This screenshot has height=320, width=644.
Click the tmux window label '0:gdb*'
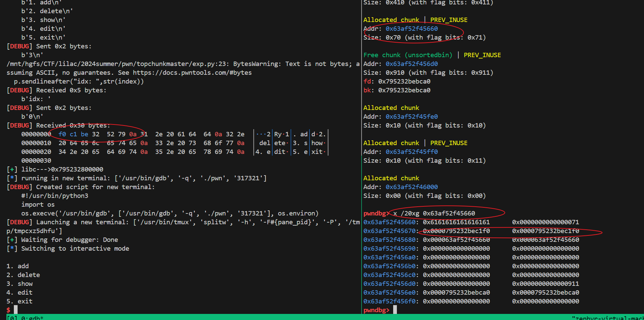32,318
